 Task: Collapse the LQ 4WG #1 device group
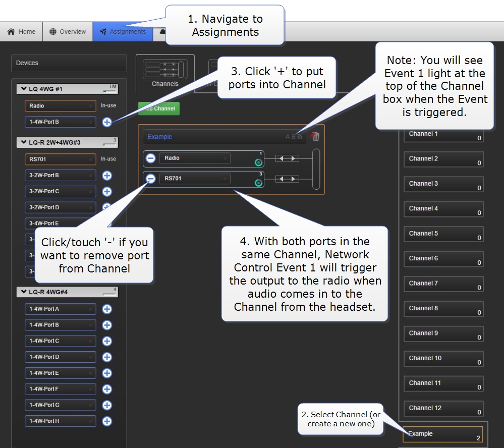pyautogui.click(x=23, y=89)
